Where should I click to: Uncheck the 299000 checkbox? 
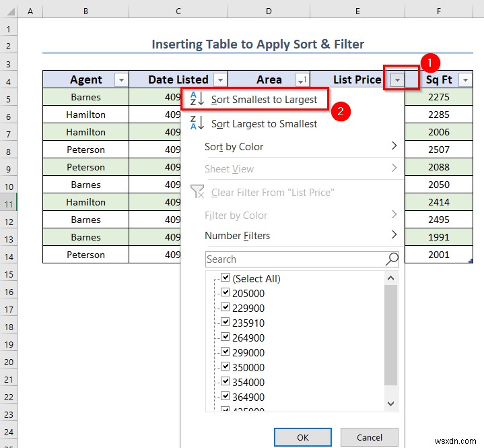pyautogui.click(x=226, y=351)
